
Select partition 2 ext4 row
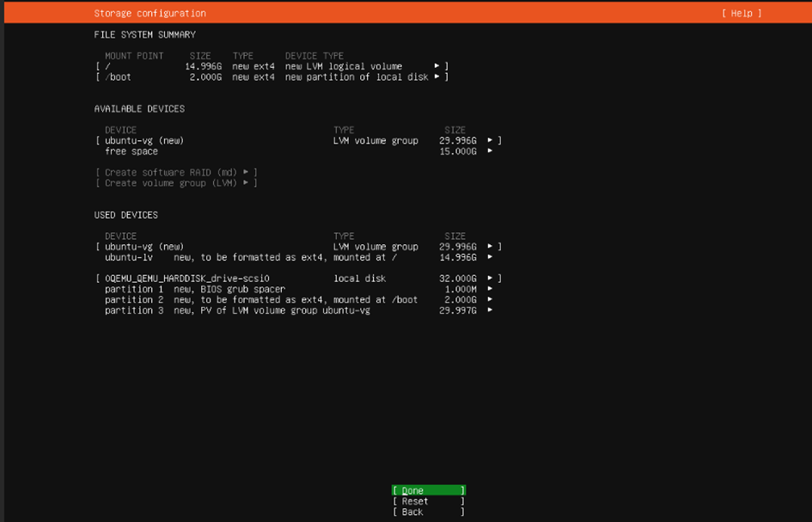[x=299, y=299]
